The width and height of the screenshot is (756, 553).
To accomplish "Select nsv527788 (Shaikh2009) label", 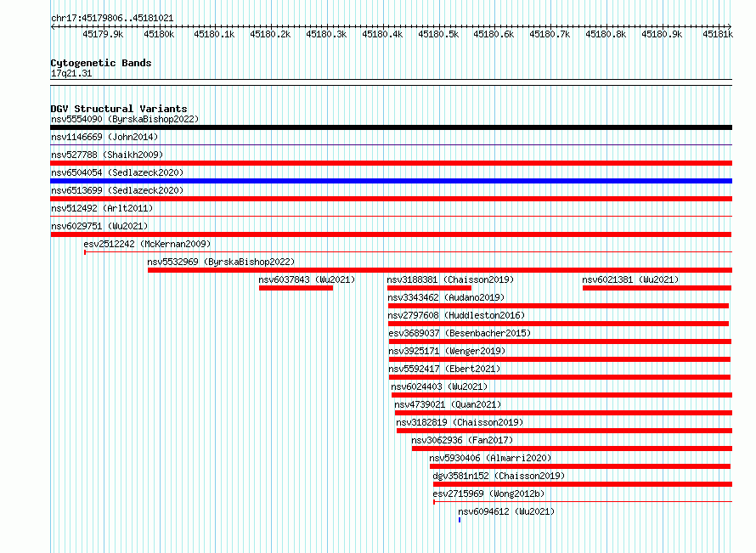I will click(x=107, y=155).
